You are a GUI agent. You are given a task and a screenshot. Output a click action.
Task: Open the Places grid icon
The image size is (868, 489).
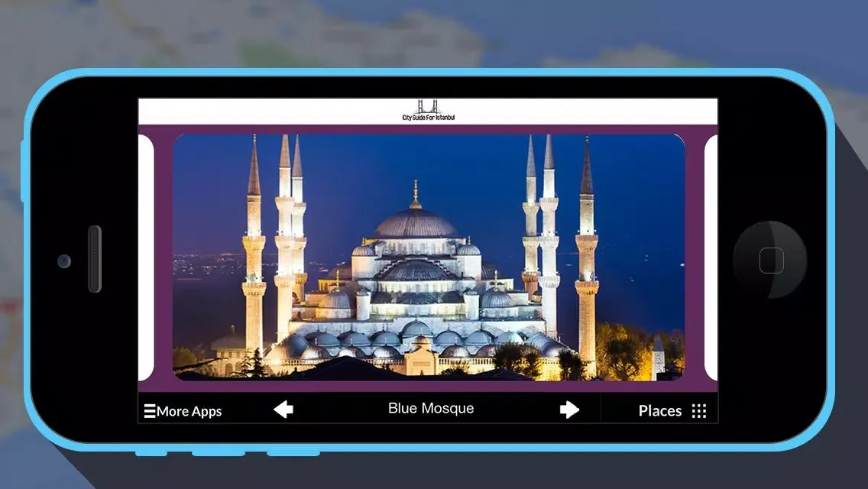tap(699, 411)
